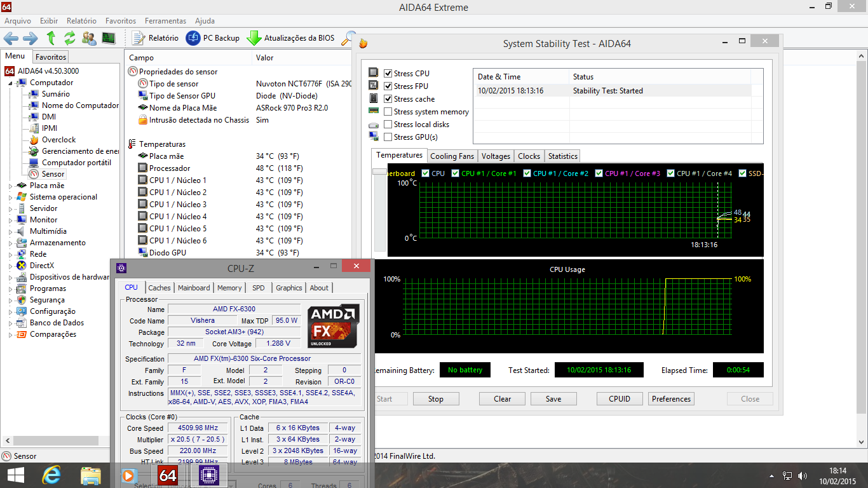
Task: Enable Stress GPU(s) checkbox
Action: pyautogui.click(x=388, y=137)
